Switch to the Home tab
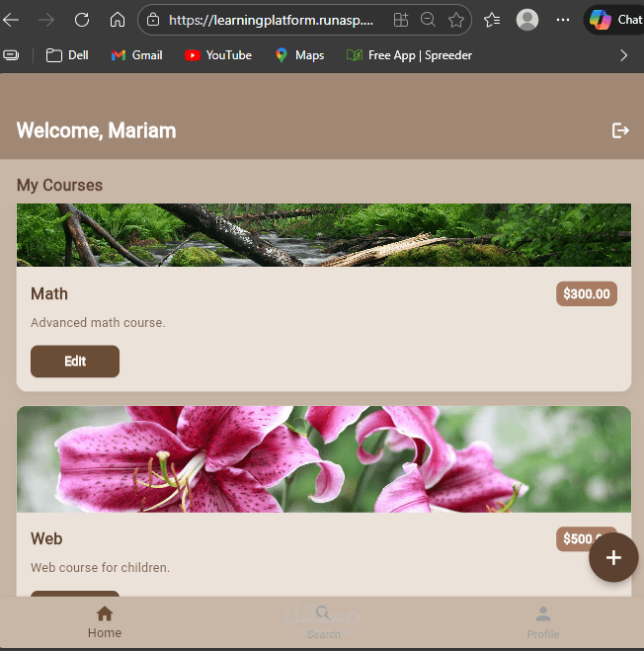 point(105,622)
